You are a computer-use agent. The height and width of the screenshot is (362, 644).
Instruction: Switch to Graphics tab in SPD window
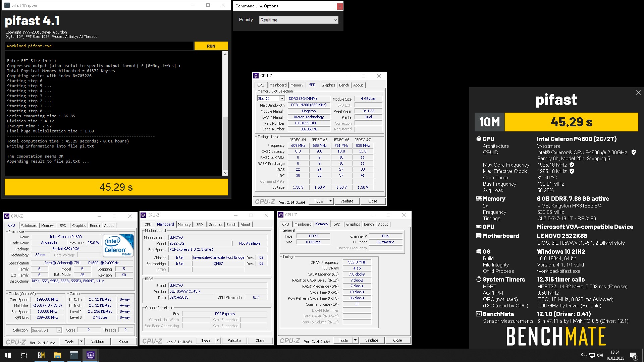point(328,85)
